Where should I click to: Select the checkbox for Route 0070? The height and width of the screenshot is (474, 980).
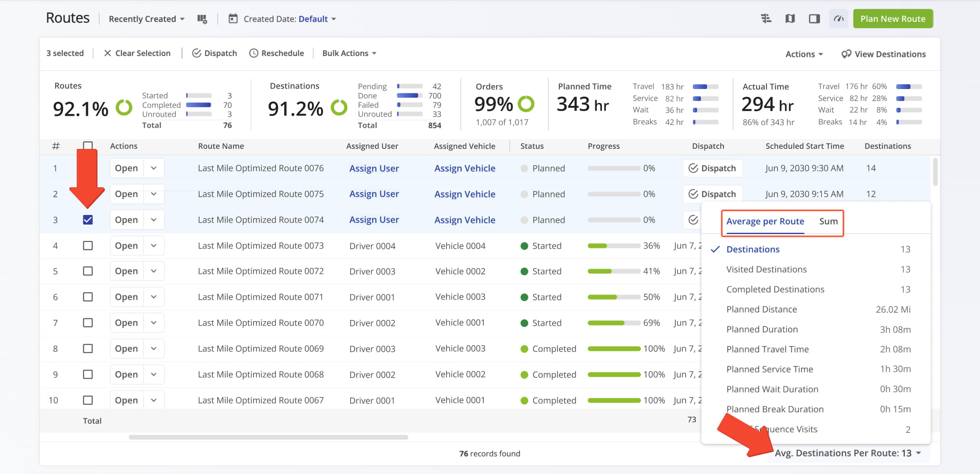point(88,323)
